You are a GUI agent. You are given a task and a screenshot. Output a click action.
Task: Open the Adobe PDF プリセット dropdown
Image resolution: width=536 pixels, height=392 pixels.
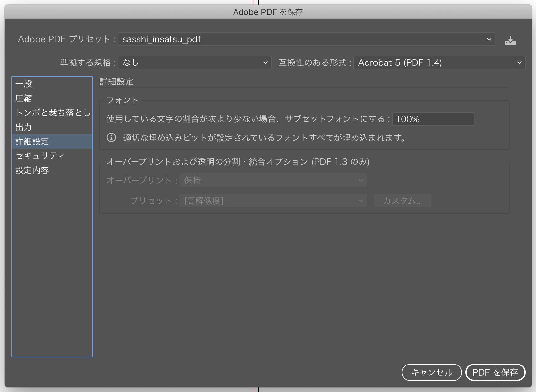click(x=306, y=39)
